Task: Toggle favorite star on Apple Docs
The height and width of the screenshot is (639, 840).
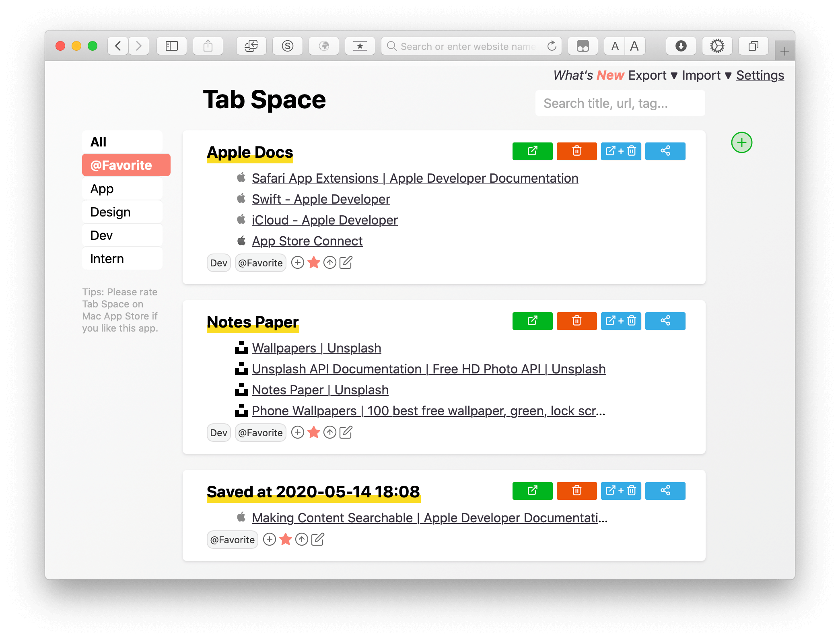Action: [313, 263]
